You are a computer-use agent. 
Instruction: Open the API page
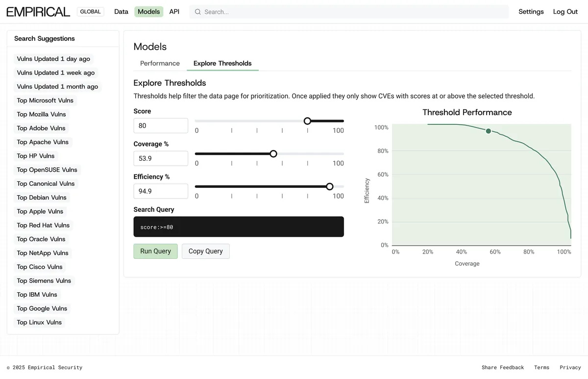[174, 11]
